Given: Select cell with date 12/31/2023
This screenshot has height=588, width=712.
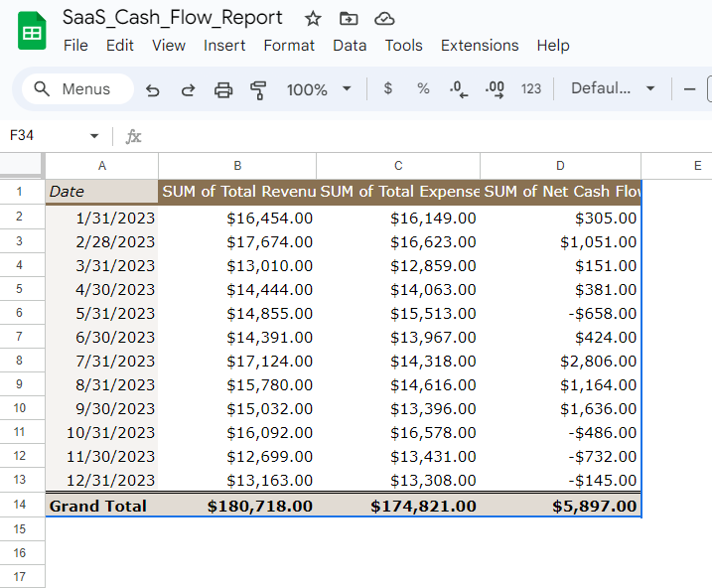Looking at the screenshot, I should 101,481.
